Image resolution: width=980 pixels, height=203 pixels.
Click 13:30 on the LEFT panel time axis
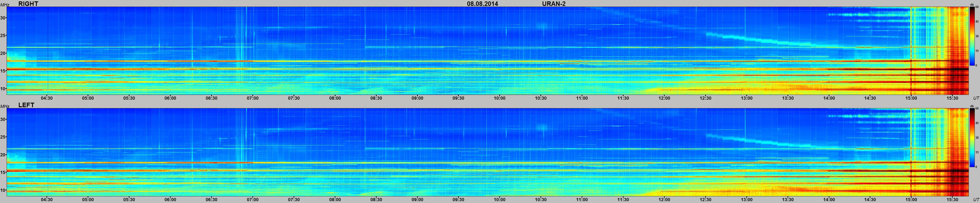[x=788, y=200]
